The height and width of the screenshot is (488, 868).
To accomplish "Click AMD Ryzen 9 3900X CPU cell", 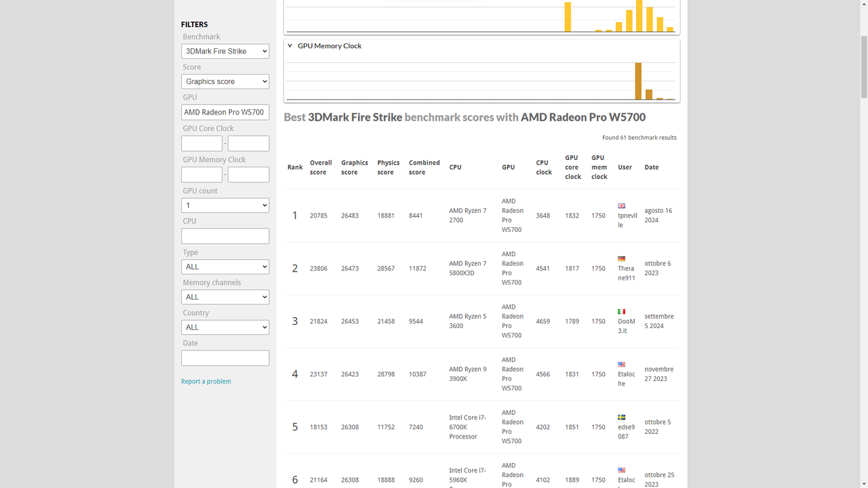I will tap(468, 374).
